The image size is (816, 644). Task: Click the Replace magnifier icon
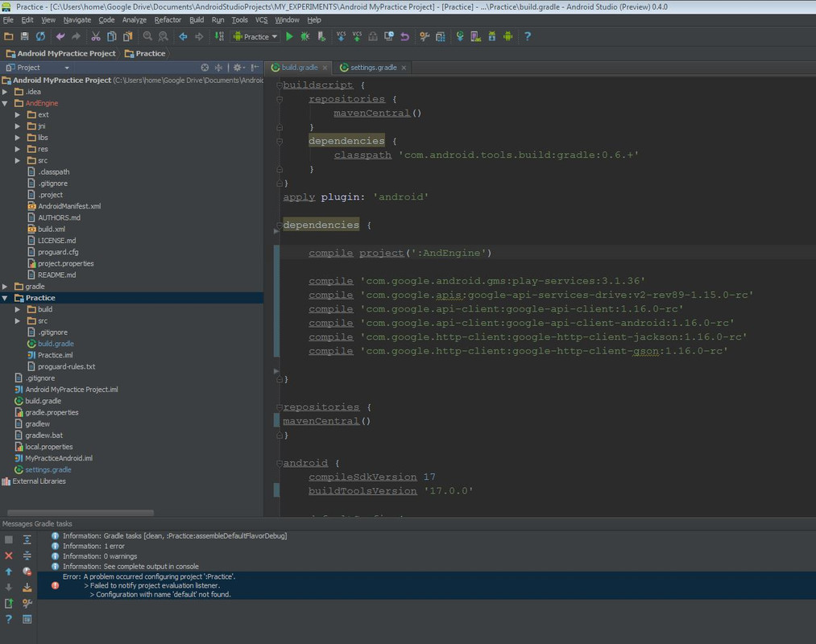[x=164, y=36]
